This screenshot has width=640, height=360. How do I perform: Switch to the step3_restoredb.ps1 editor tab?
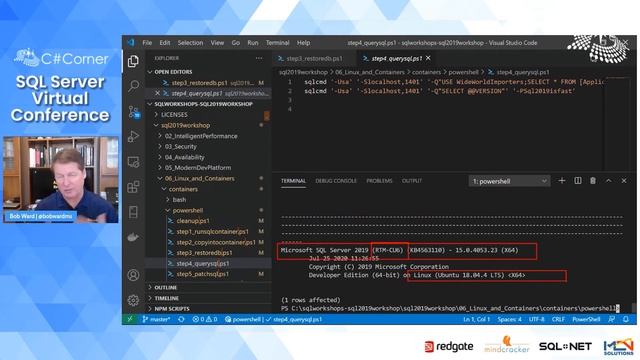(314, 58)
